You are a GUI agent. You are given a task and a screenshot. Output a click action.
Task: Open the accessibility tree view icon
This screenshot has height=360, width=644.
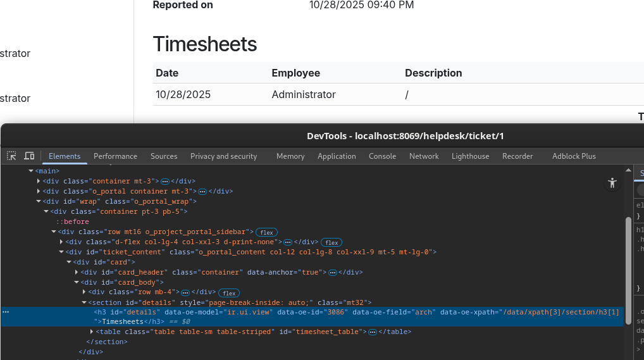612,183
